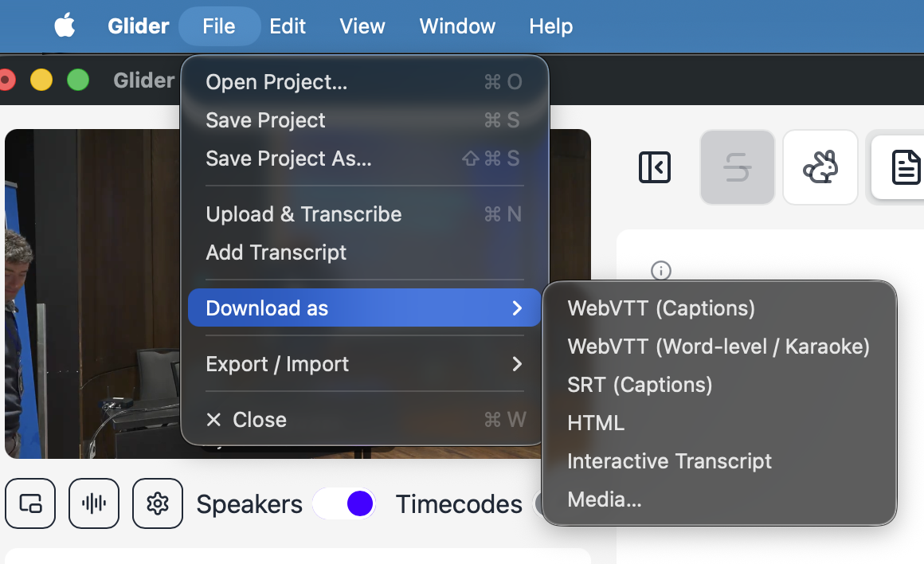Click the info circle icon

pyautogui.click(x=661, y=271)
